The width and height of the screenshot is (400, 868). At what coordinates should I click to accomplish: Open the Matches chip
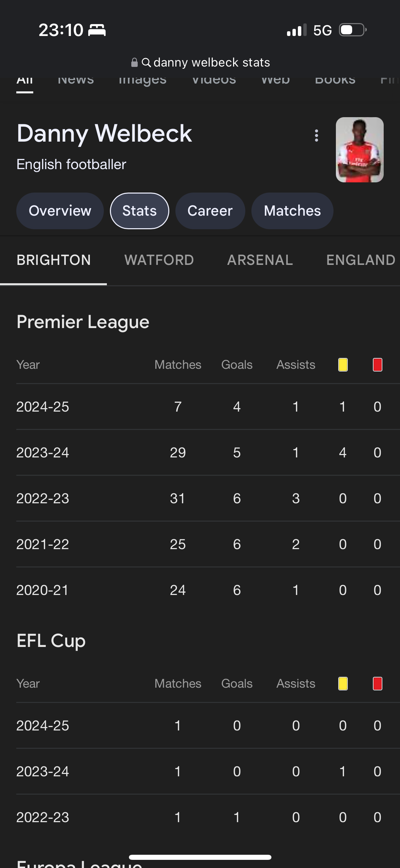click(x=292, y=211)
